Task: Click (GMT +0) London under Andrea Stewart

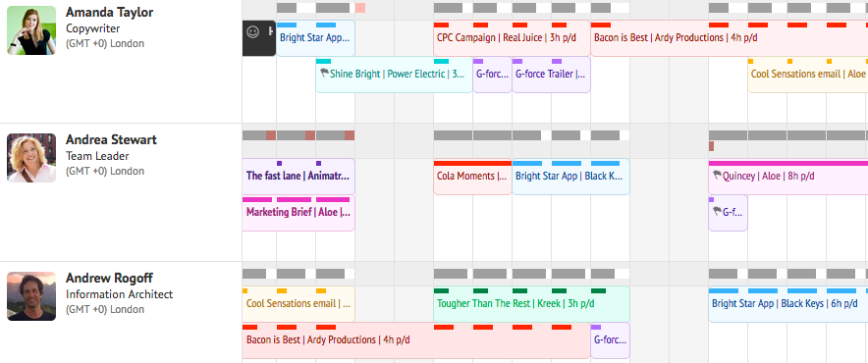Action: point(105,171)
